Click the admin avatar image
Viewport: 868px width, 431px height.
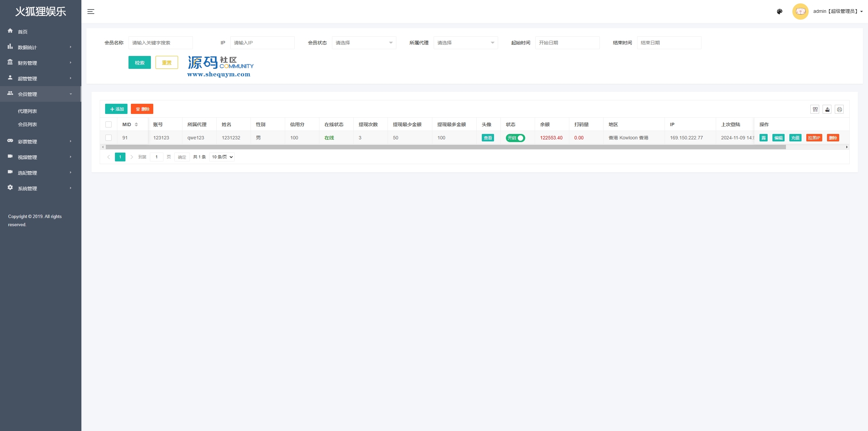point(800,12)
